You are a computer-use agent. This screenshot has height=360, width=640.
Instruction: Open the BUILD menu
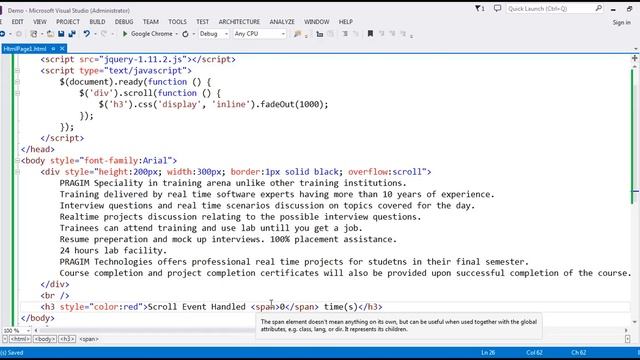(x=97, y=22)
